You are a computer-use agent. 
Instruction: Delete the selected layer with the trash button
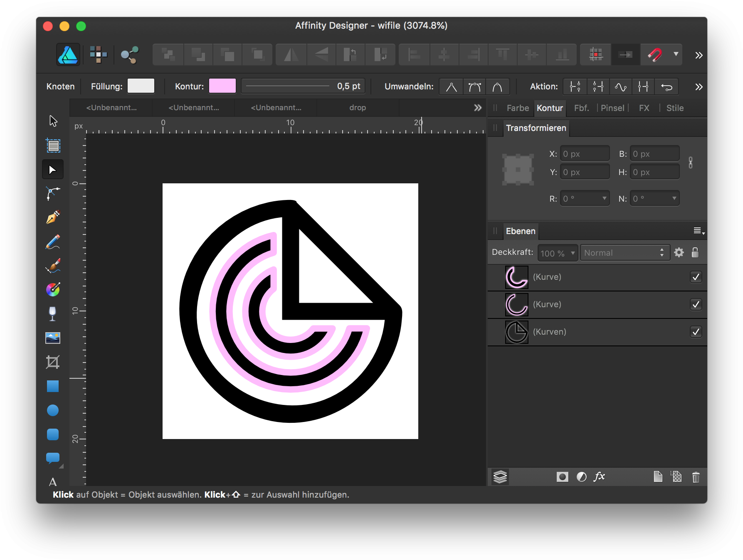tap(696, 476)
